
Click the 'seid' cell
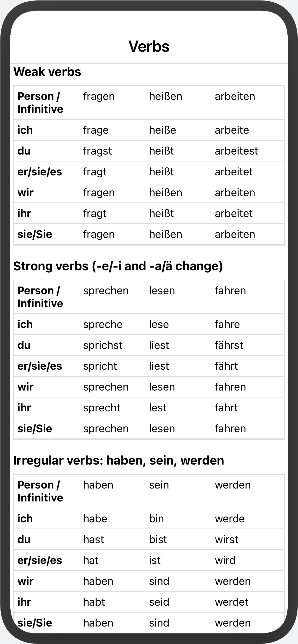pos(159,602)
